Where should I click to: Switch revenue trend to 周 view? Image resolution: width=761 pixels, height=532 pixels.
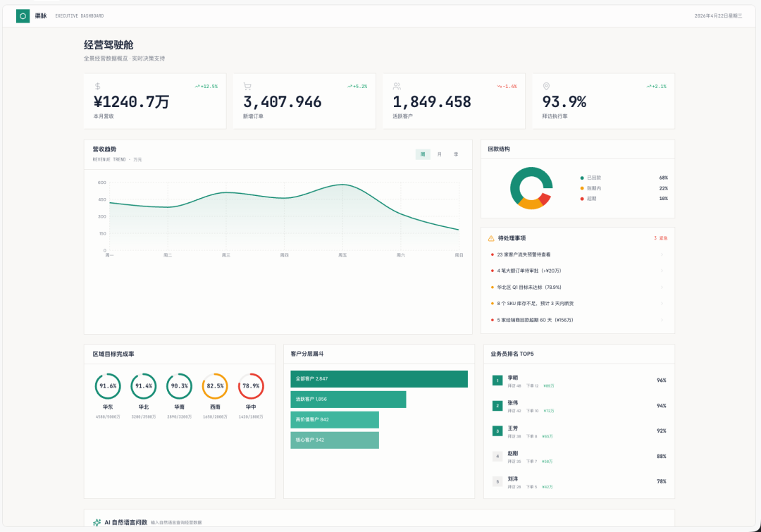pyautogui.click(x=423, y=154)
